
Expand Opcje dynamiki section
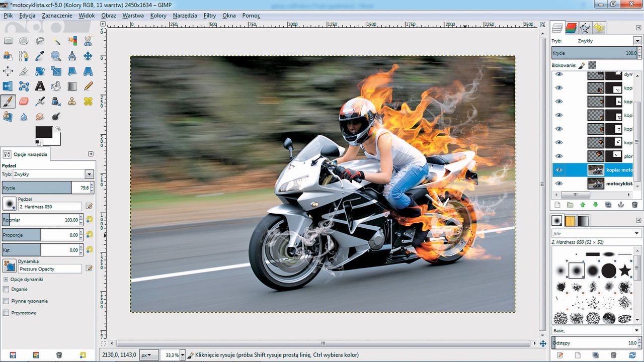coord(6,279)
